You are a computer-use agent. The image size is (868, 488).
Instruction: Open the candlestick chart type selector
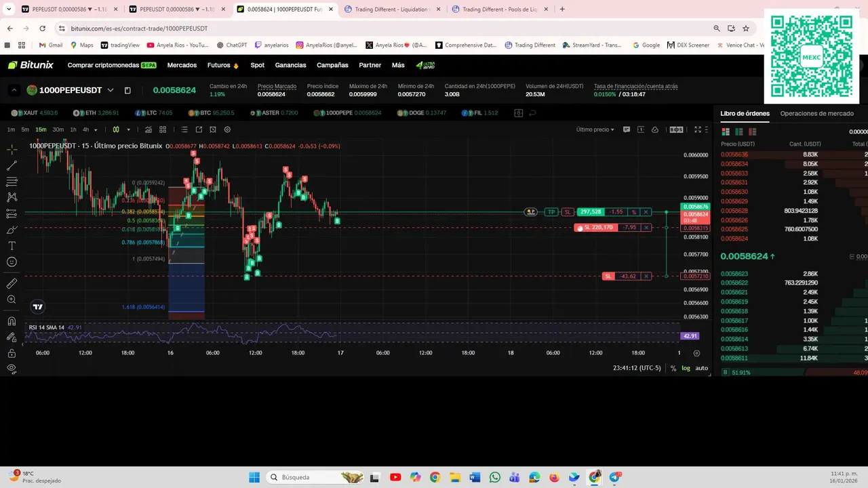[116, 129]
